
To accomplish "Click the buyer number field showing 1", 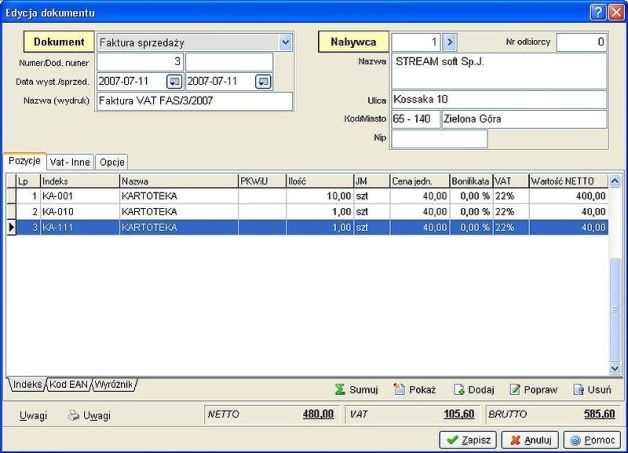I will (416, 42).
